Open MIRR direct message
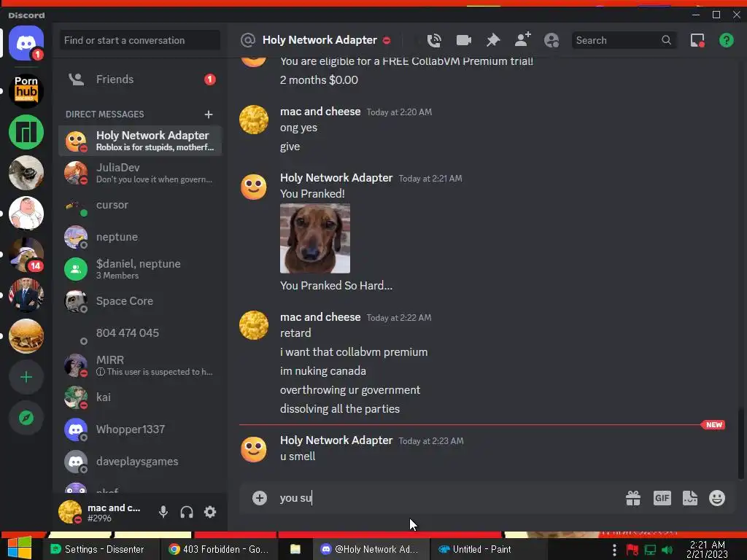747x560 pixels. pos(140,365)
